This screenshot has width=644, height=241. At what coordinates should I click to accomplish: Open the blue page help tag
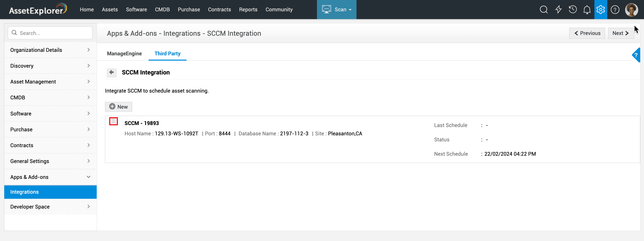tap(636, 55)
